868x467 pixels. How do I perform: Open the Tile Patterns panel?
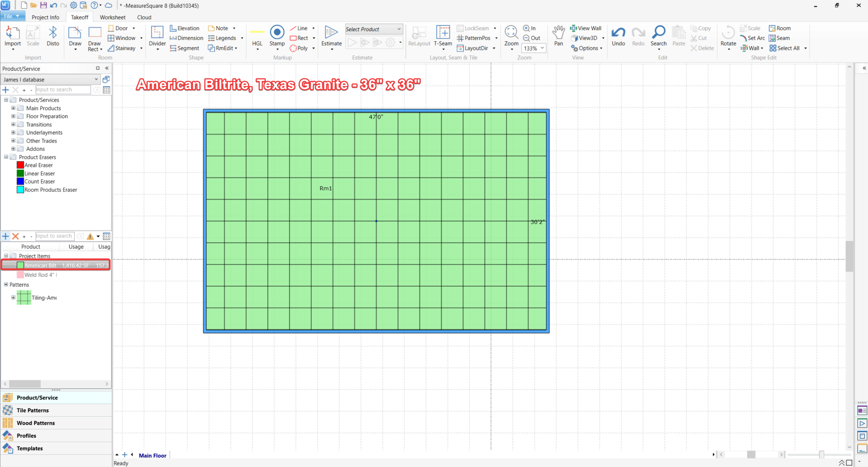pos(56,410)
